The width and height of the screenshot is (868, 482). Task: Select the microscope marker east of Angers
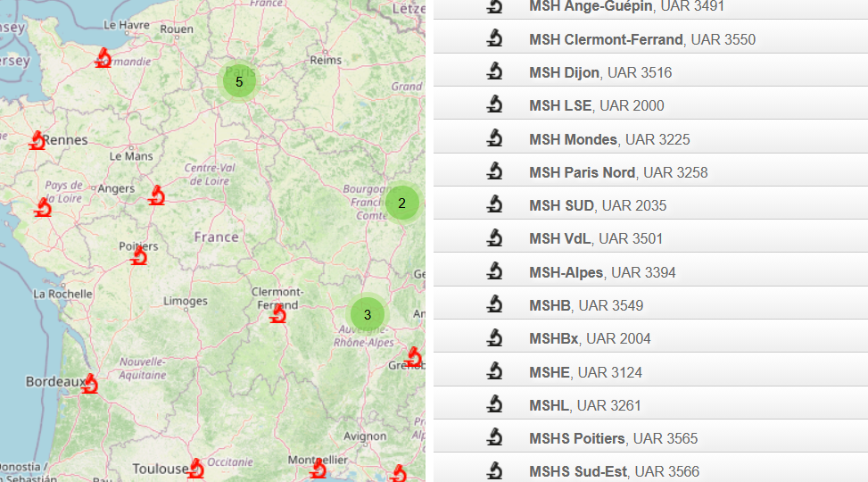pyautogui.click(x=157, y=195)
